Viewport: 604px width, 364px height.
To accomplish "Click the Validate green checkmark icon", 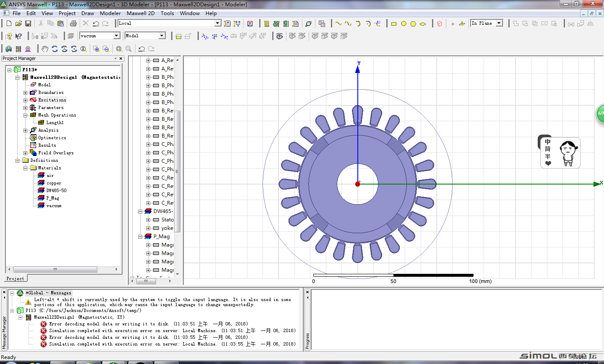I will (276, 23).
